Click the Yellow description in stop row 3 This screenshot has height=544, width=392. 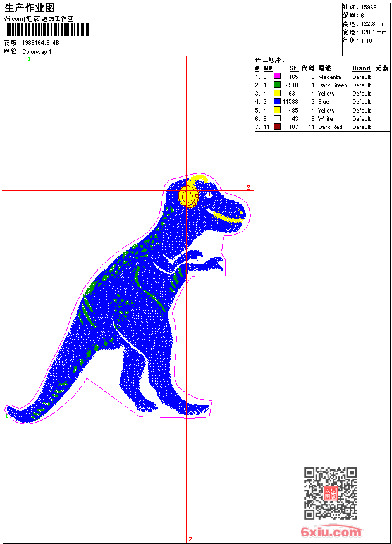(x=326, y=94)
